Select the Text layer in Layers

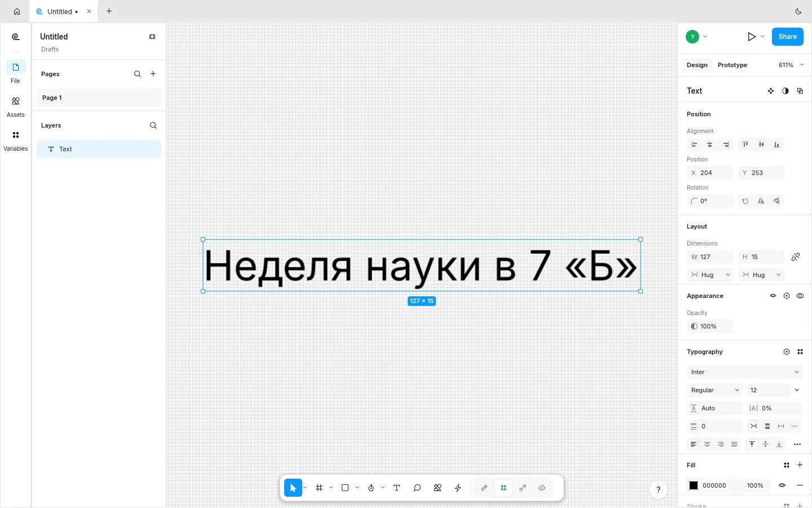click(x=99, y=149)
